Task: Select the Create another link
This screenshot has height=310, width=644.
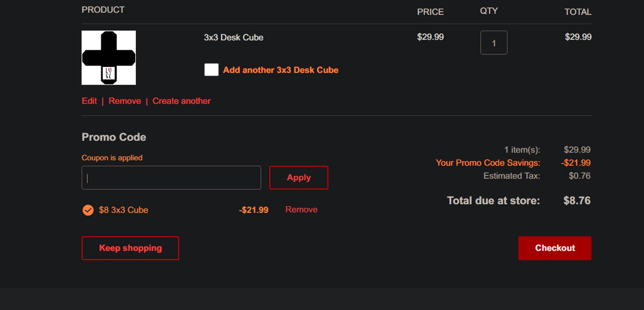Action: pyautogui.click(x=182, y=101)
